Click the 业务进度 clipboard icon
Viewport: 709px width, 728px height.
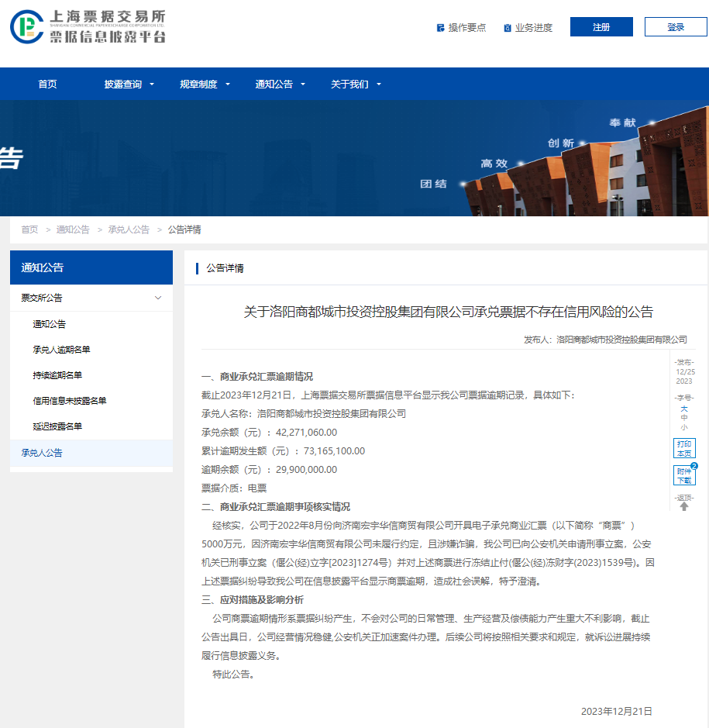tap(508, 28)
